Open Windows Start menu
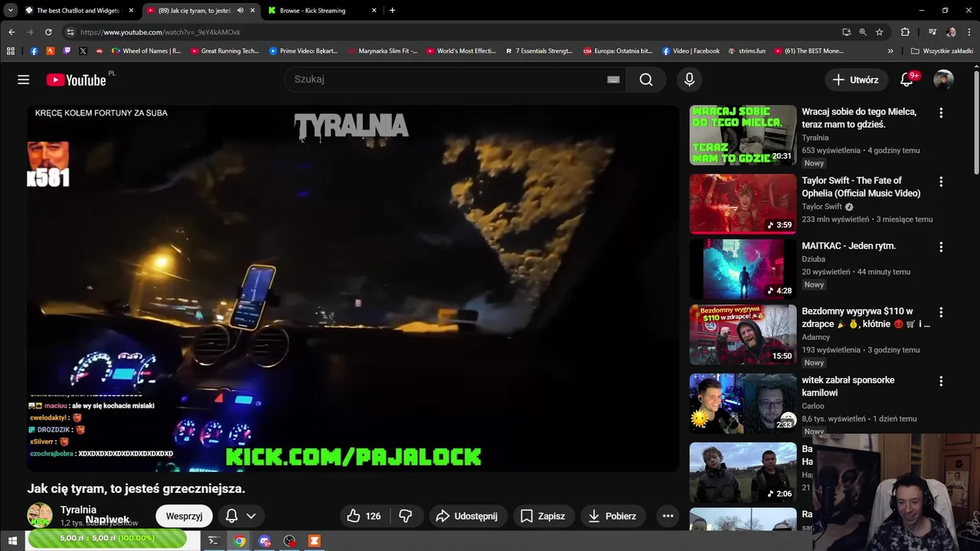The image size is (980, 551). [x=12, y=541]
